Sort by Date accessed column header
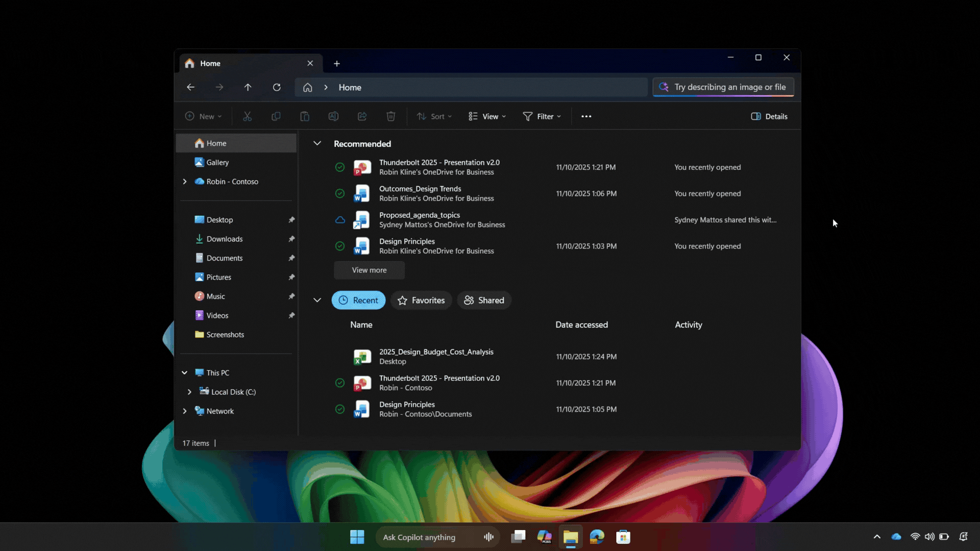The height and width of the screenshot is (551, 980). click(581, 324)
